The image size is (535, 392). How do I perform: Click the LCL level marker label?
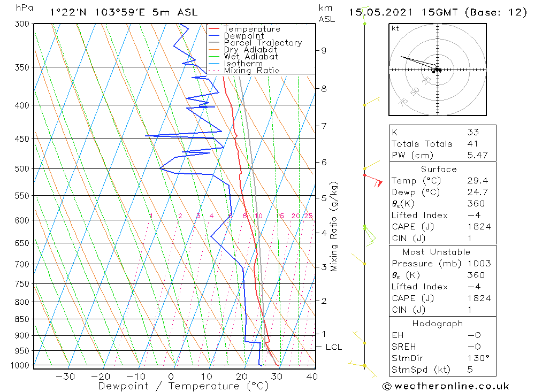click(334, 347)
